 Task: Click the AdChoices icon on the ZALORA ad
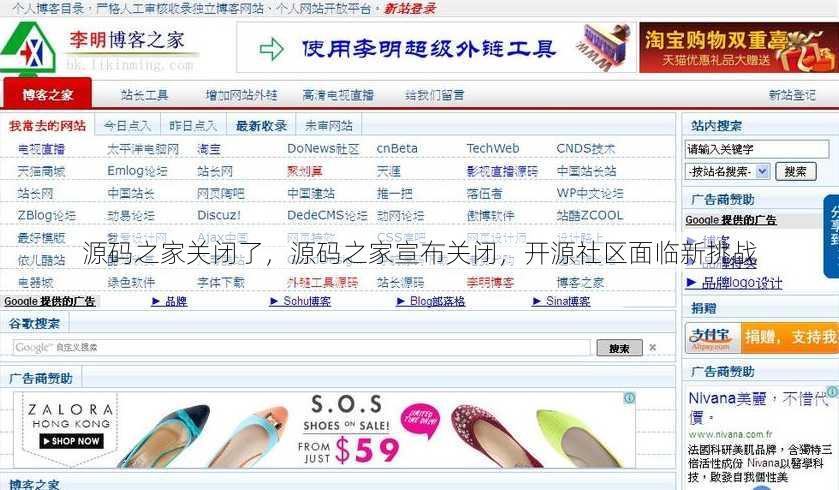click(x=630, y=397)
